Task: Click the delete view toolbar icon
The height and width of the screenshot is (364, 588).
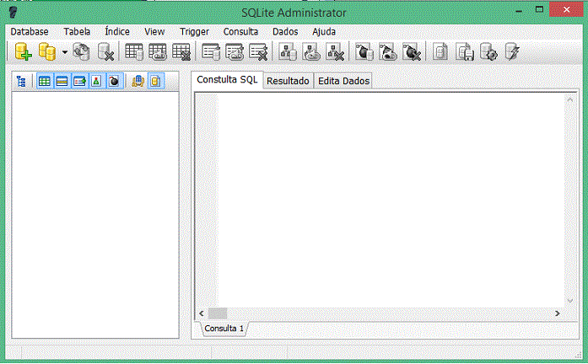Action: [x=335, y=51]
